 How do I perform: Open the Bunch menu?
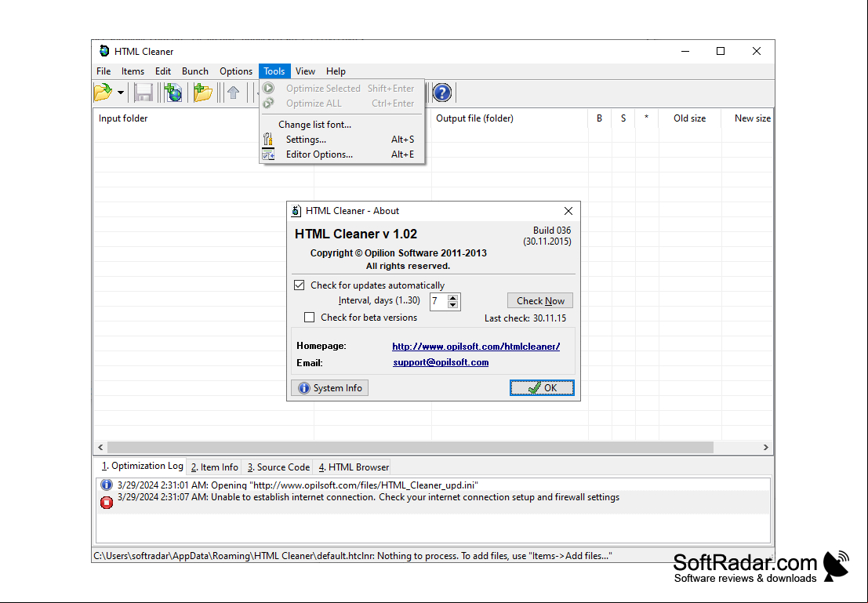tap(195, 71)
